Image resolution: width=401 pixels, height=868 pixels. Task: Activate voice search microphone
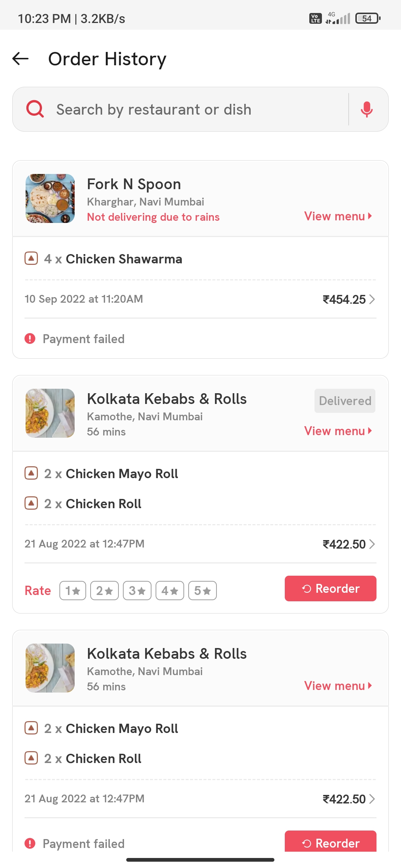tap(366, 109)
